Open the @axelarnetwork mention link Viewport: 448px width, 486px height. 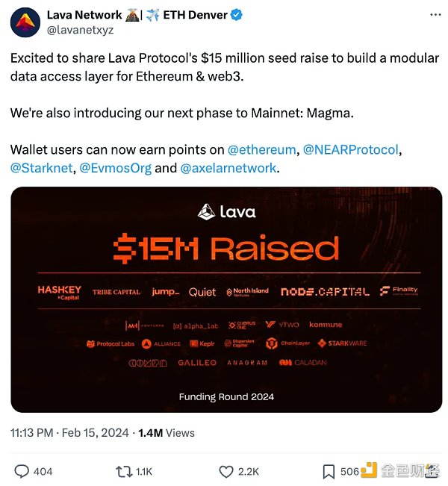pyautogui.click(x=228, y=168)
